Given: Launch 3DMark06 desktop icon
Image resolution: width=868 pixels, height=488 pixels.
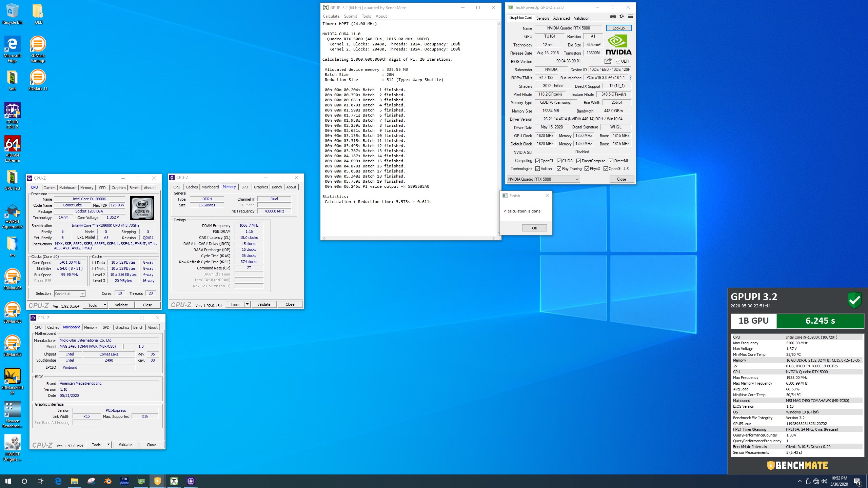Looking at the screenshot, I should click(x=13, y=279).
